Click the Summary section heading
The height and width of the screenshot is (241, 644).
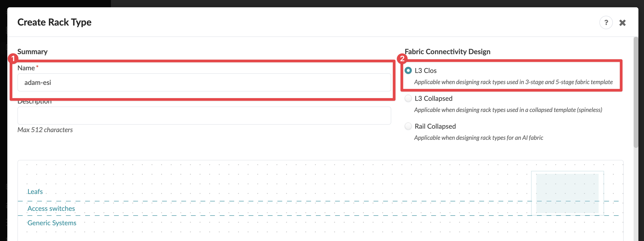(x=32, y=52)
